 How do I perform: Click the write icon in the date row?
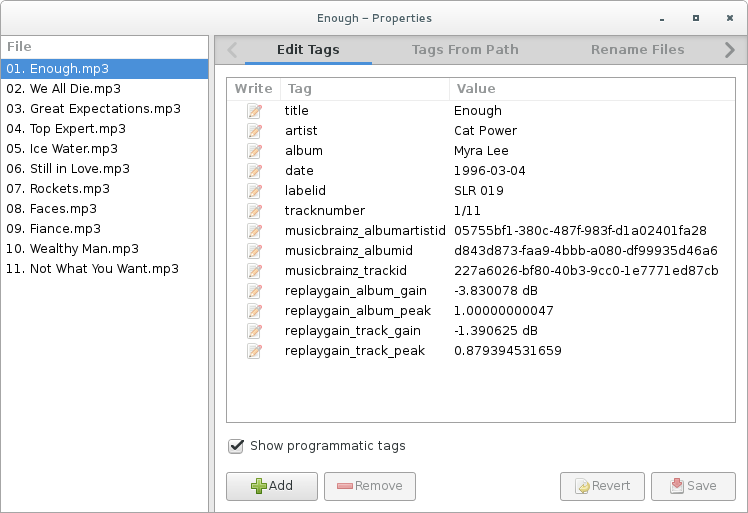pos(254,171)
